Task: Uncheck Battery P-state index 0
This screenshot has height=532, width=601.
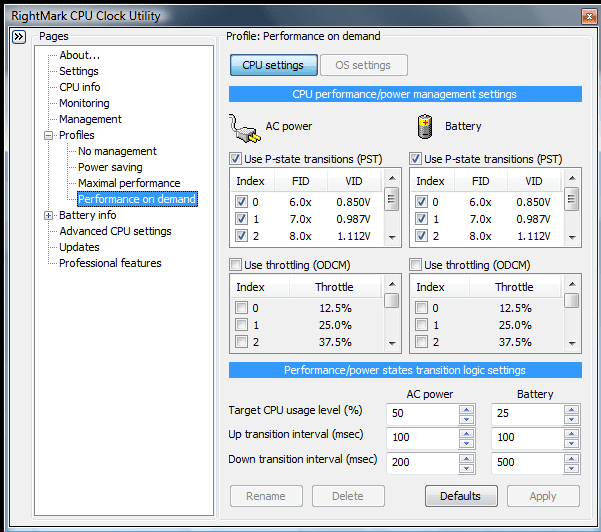Action: (x=422, y=202)
